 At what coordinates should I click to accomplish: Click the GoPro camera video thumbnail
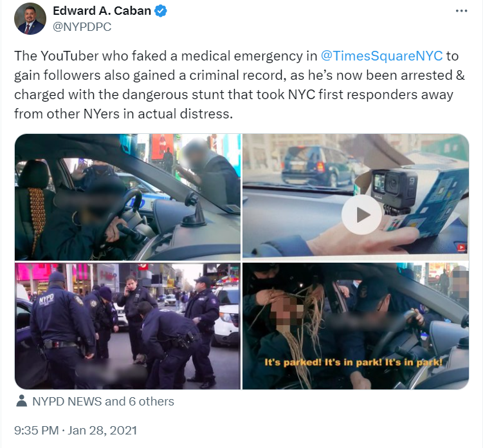click(x=356, y=196)
